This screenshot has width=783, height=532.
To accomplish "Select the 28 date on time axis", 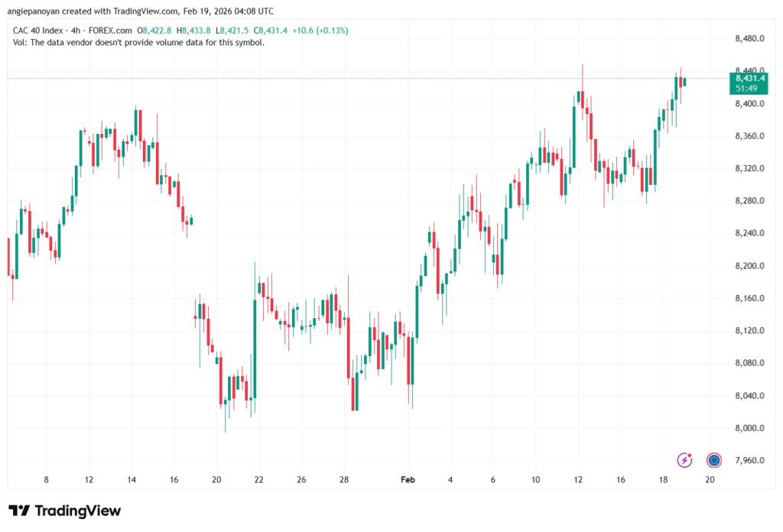I will point(344,479).
